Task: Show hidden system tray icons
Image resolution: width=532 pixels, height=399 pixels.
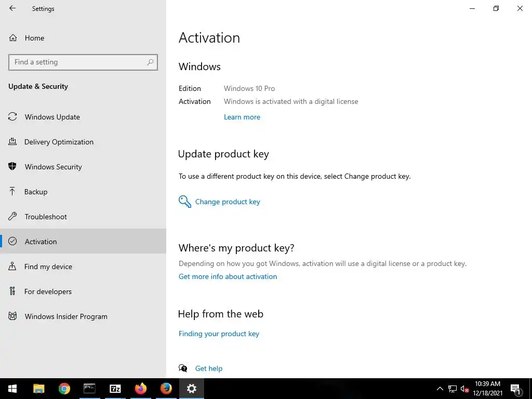Action: 440,389
